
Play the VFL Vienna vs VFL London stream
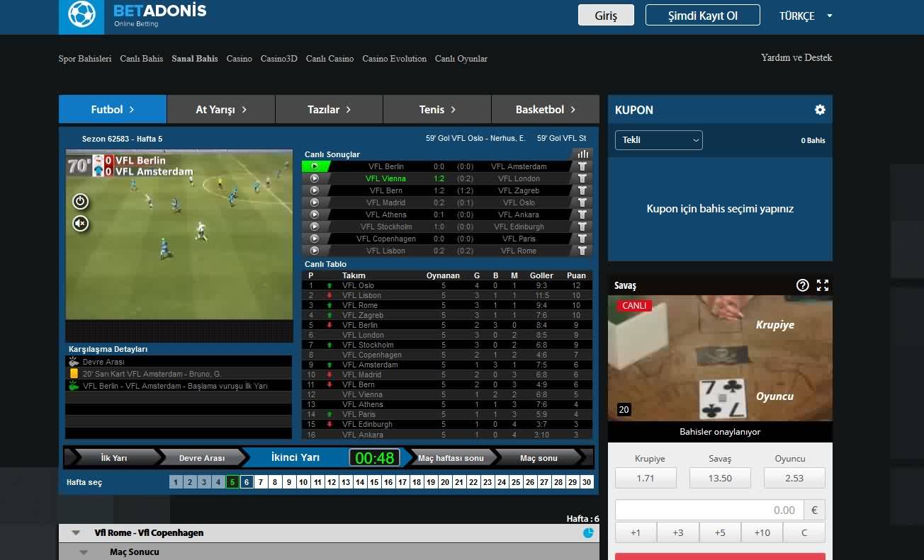coord(315,178)
